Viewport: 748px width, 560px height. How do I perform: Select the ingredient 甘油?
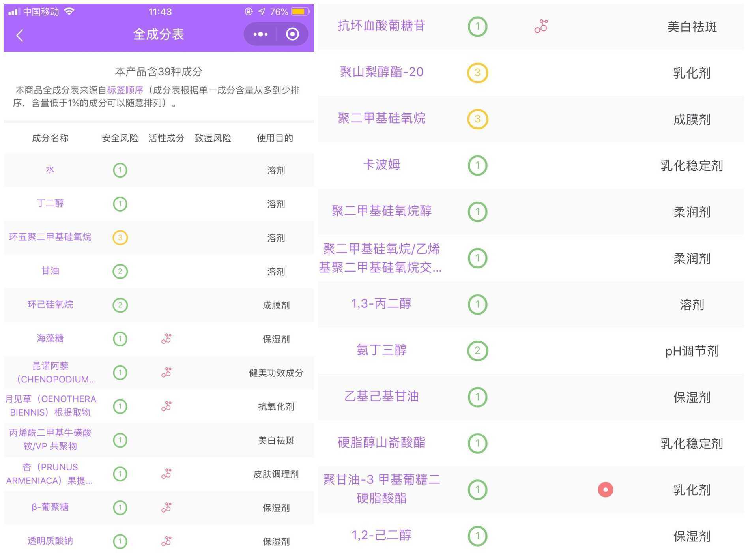click(x=50, y=271)
